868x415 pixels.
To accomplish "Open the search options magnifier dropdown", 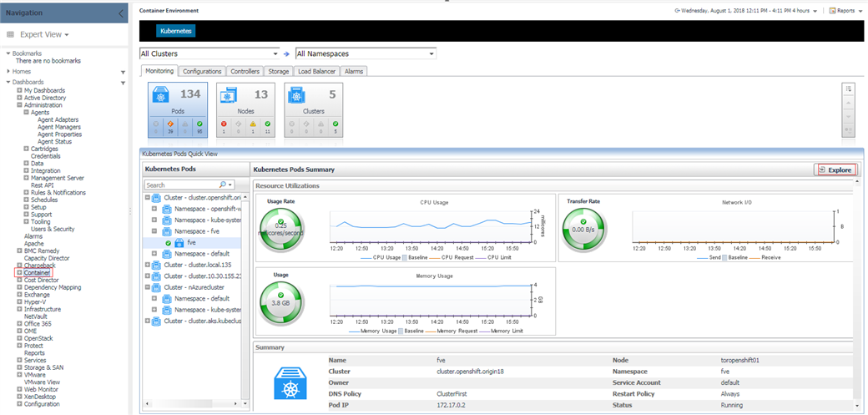I will pos(226,185).
